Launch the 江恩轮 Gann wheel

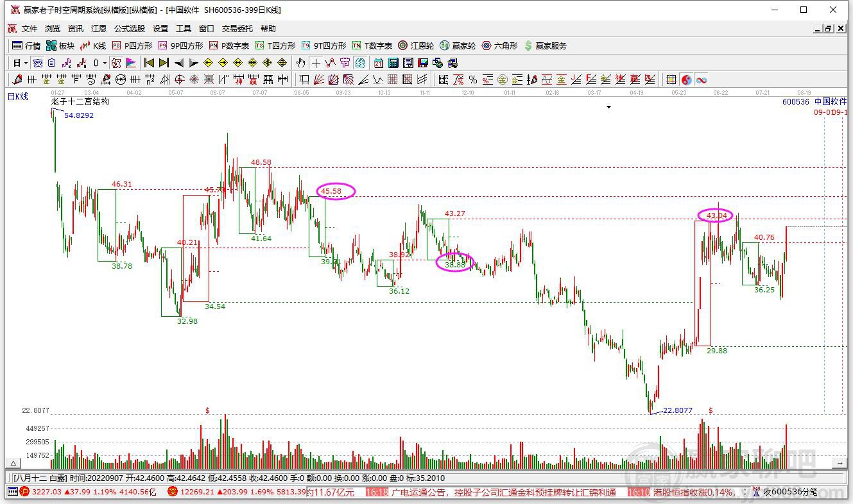click(416, 46)
